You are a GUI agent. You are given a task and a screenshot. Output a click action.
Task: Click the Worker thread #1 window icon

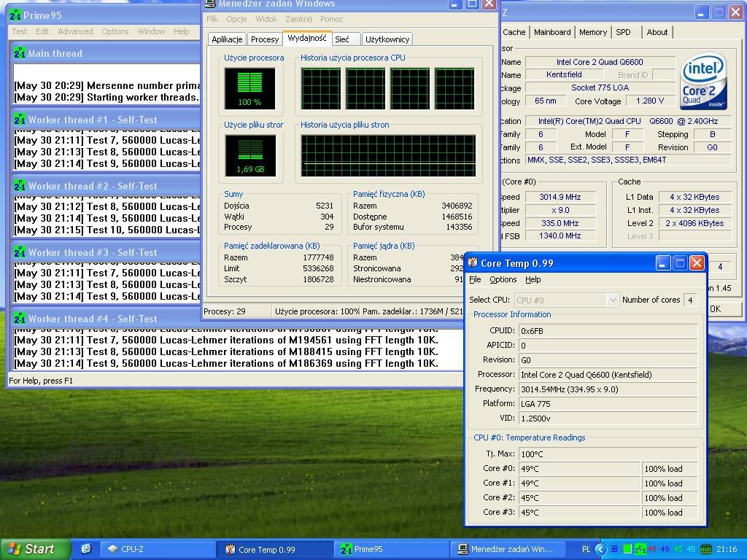(19, 120)
